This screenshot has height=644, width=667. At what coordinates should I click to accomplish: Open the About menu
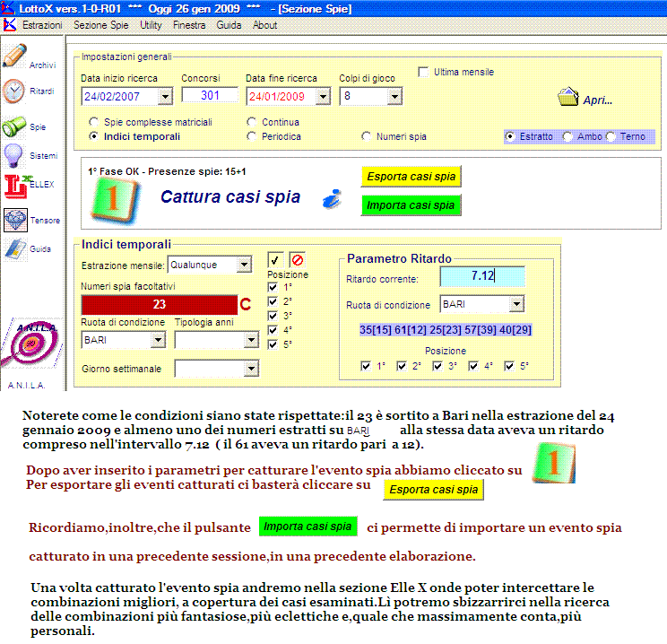pyautogui.click(x=265, y=25)
